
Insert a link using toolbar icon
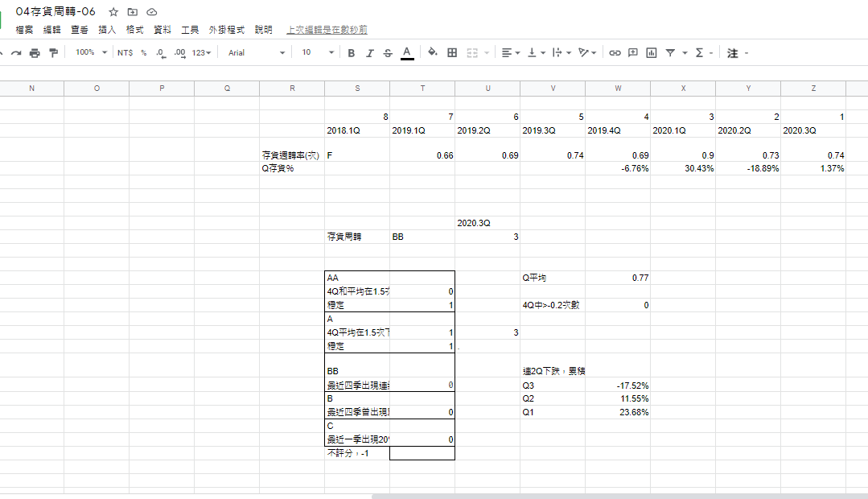(615, 53)
